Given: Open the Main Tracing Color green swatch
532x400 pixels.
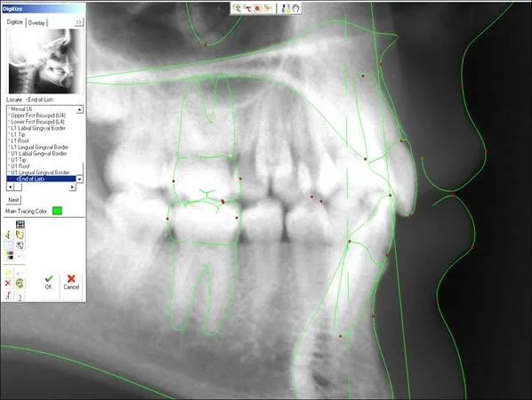Looking at the screenshot, I should click(x=57, y=212).
